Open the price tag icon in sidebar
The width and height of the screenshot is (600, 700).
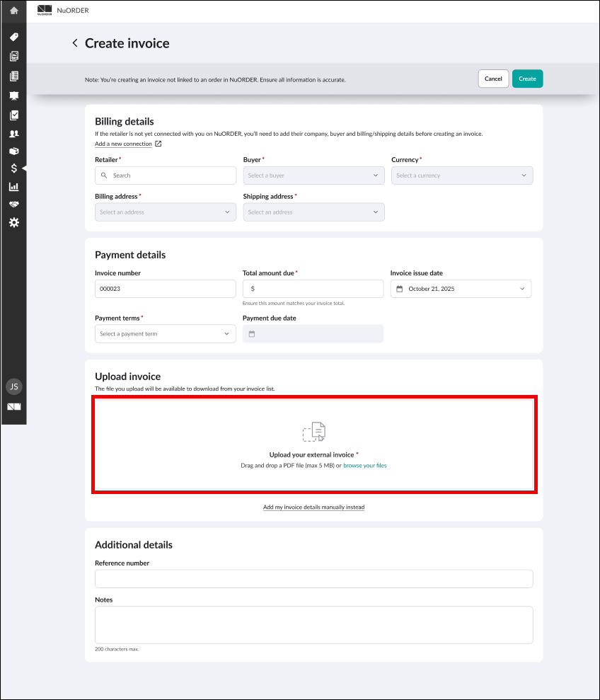pos(13,37)
